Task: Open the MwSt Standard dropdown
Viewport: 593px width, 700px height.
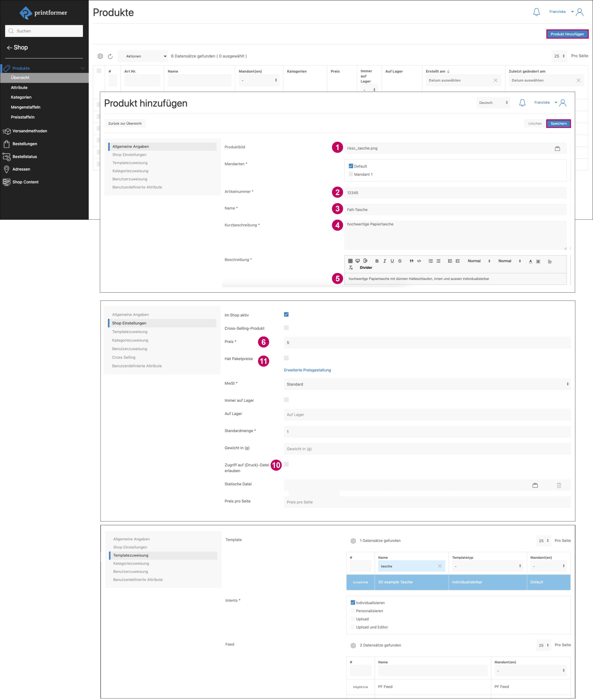Action: click(427, 384)
